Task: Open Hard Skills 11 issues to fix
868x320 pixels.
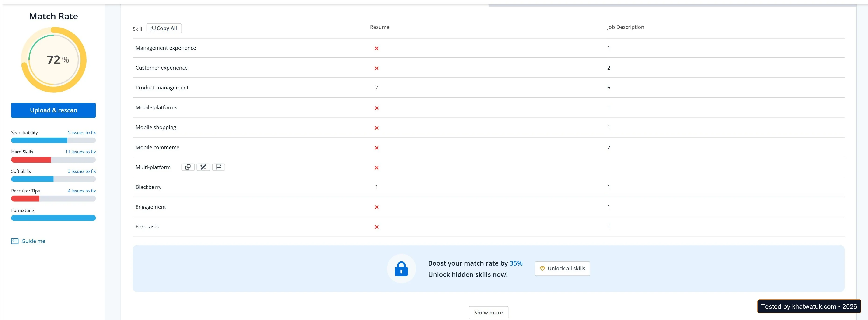Action: click(80, 152)
